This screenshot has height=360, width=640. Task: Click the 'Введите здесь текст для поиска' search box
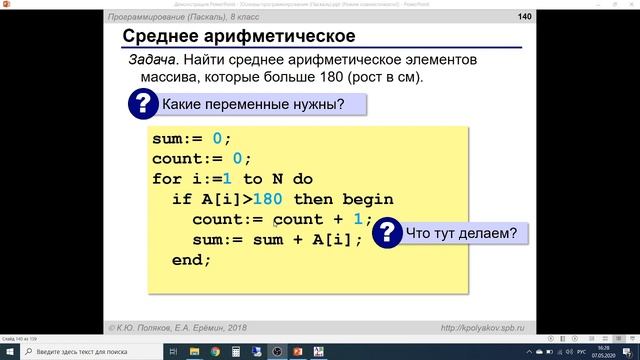click(91, 351)
